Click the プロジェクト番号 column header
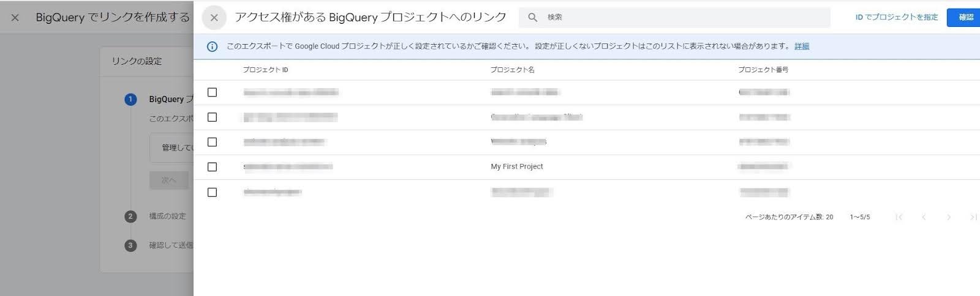This screenshot has width=980, height=296. coord(763,70)
